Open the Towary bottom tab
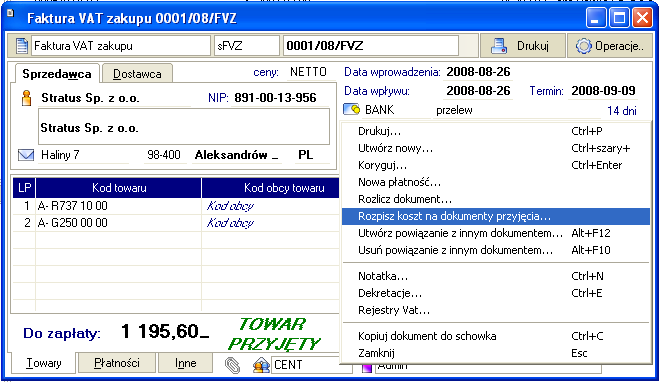The height and width of the screenshot is (382, 659). click(x=44, y=363)
